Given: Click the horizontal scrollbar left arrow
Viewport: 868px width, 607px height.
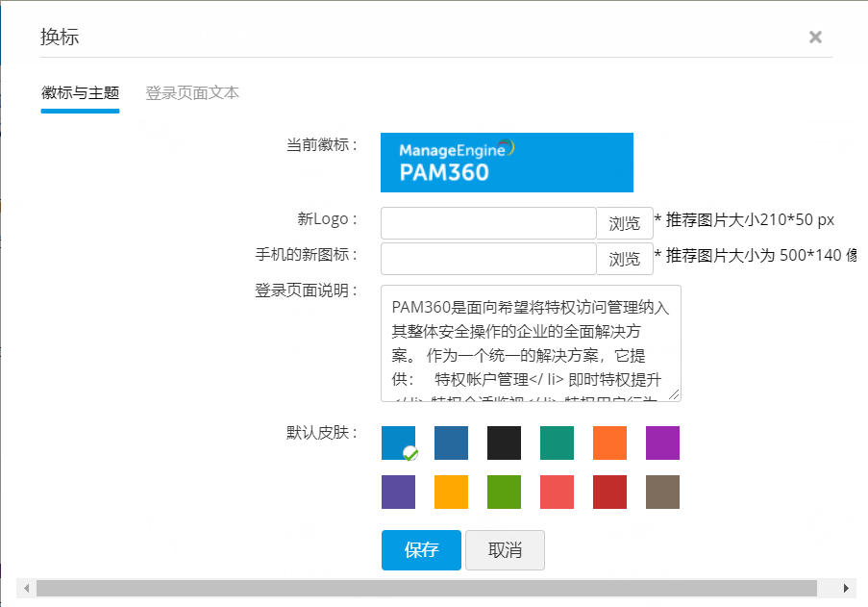Looking at the screenshot, I should pyautogui.click(x=26, y=588).
